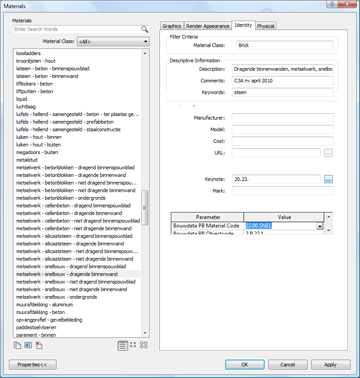Open the Render Appearance tab
The image size is (360, 378).
click(x=208, y=26)
